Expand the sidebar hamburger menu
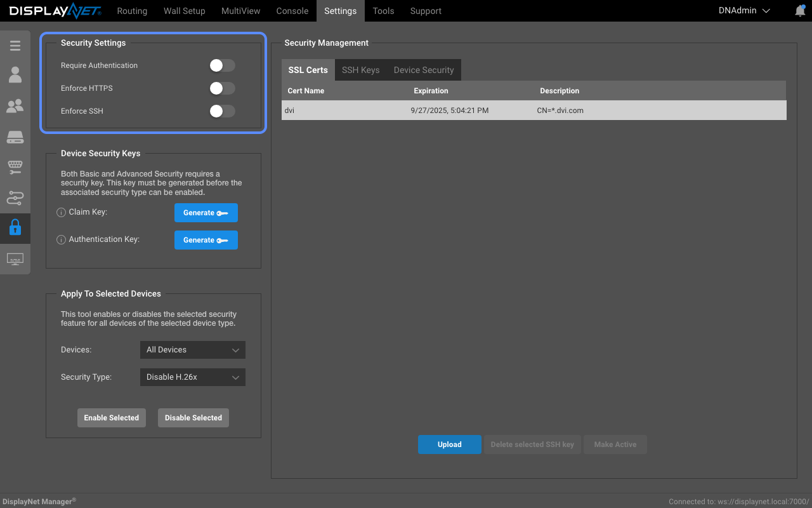The image size is (812, 508). coord(15,46)
